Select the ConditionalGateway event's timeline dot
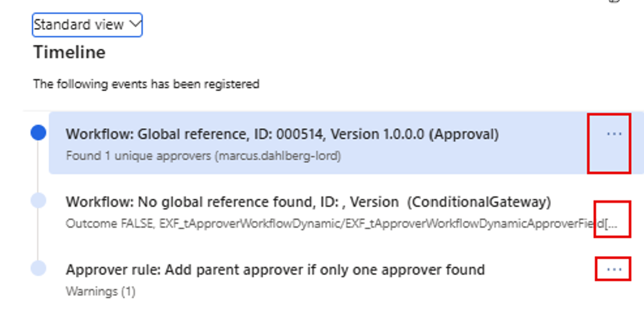644x329 pixels. [x=39, y=200]
